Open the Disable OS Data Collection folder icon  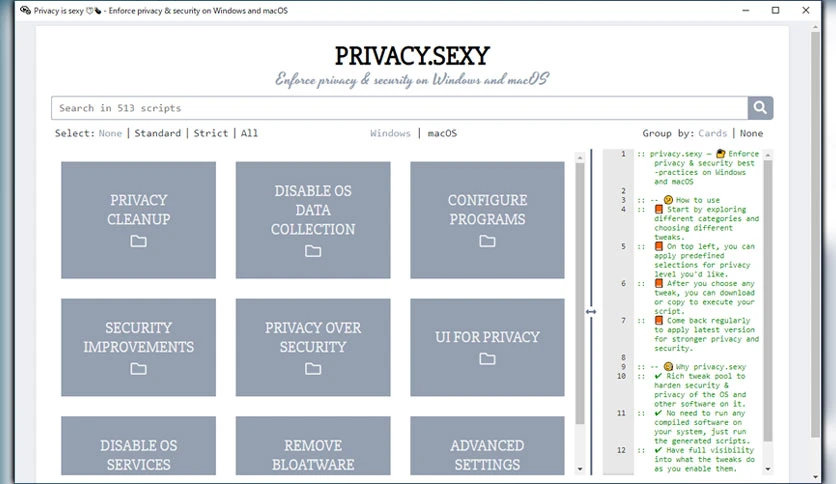313,251
